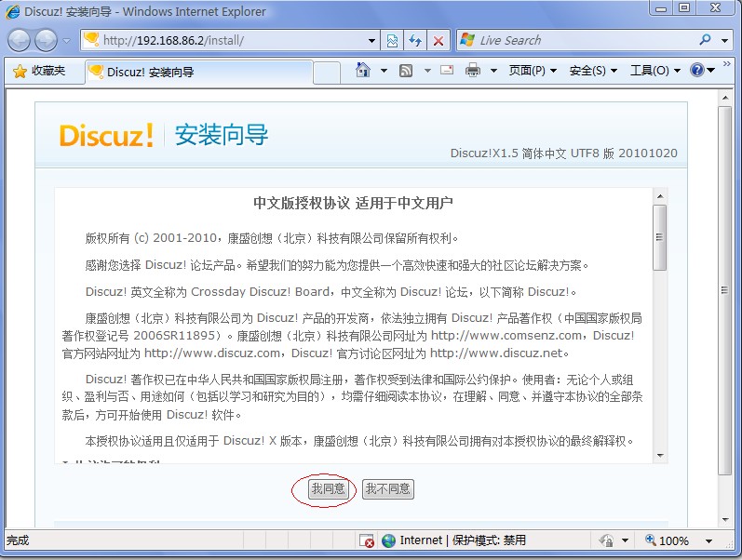This screenshot has height=560, width=742.
Task: Expand the Home button dropdown arrow
Action: click(x=384, y=71)
